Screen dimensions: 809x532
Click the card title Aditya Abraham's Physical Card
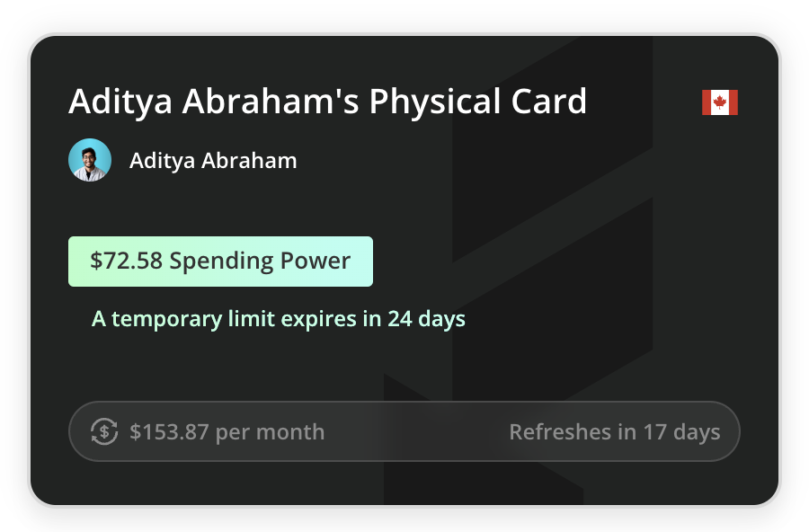tap(328, 102)
